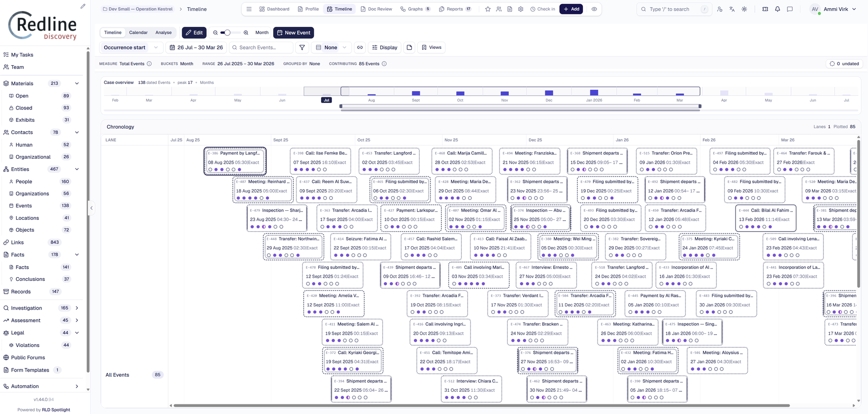Open the Reports tab
Image resolution: width=868 pixels, height=414 pixels.
455,9
